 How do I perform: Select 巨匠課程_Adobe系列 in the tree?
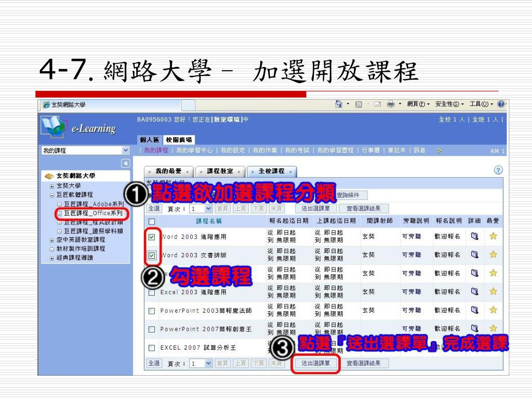tap(94, 204)
